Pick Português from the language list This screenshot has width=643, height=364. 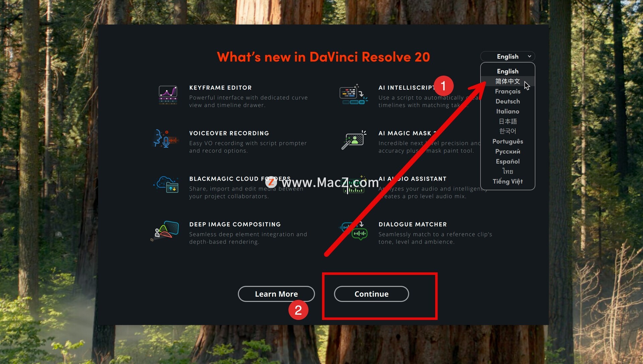tap(508, 141)
